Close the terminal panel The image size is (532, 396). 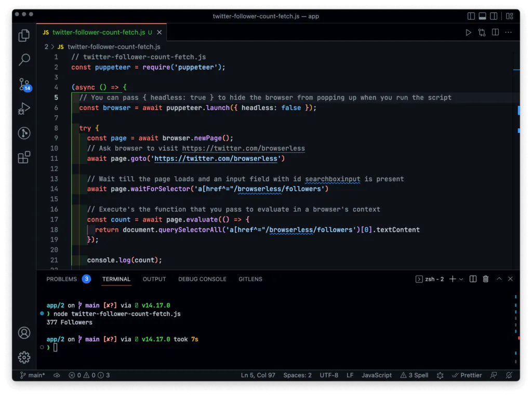510,279
